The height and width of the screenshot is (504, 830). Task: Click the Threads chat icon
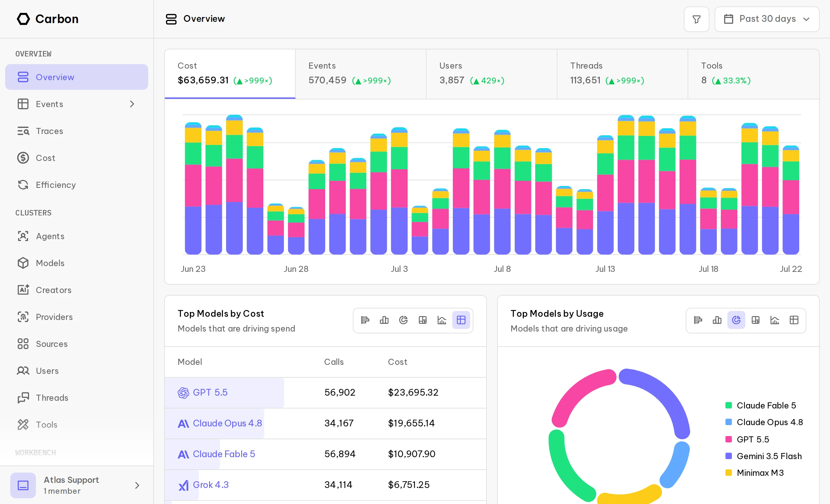pos(23,398)
